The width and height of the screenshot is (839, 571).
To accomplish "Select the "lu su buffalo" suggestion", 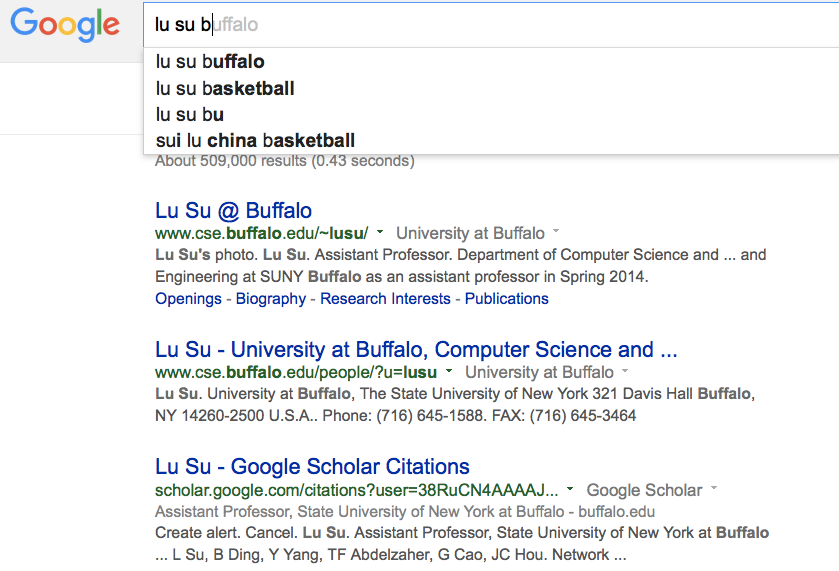I will coord(210,62).
